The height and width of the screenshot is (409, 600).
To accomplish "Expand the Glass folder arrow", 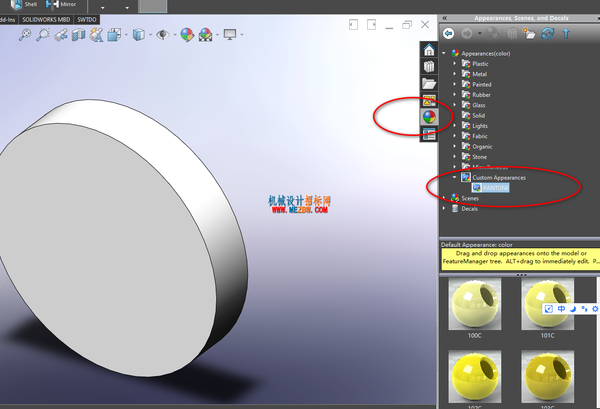I will (x=455, y=105).
